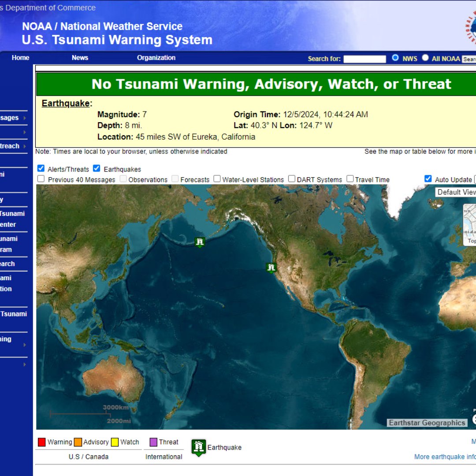Enable Water-Level Stations layer
Screen dimensions: 476x476
pos(217,179)
